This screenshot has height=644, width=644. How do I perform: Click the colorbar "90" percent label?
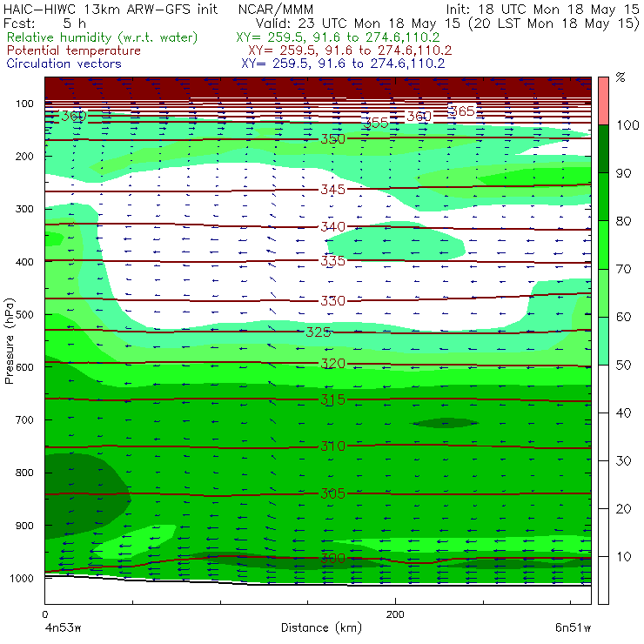tap(623, 173)
